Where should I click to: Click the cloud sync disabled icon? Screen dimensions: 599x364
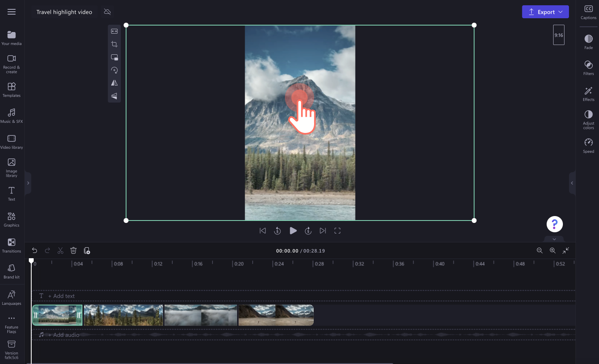(x=107, y=12)
